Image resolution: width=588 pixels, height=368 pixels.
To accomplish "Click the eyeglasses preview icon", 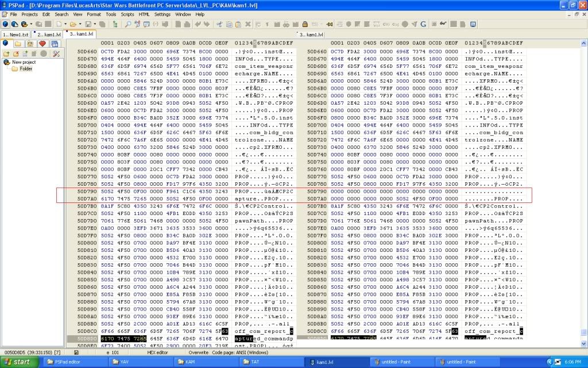I will [x=443, y=24].
